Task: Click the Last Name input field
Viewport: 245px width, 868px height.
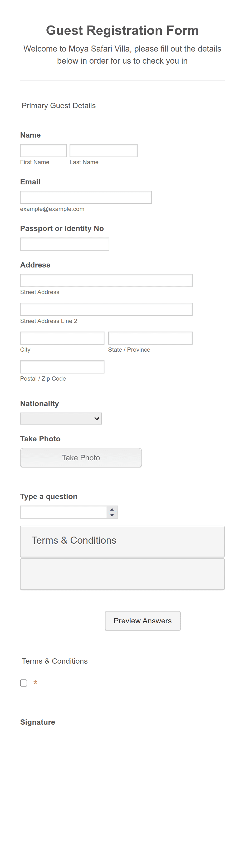Action: tap(103, 150)
